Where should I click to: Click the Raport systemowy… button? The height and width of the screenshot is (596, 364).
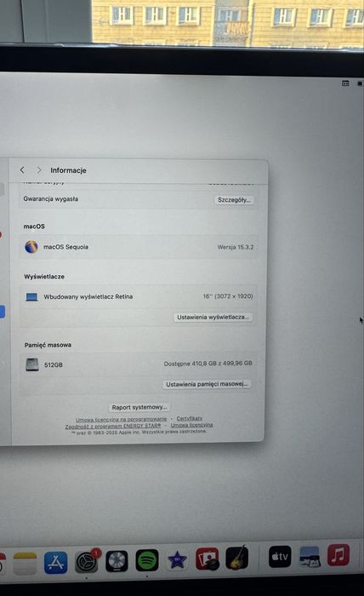(x=139, y=407)
